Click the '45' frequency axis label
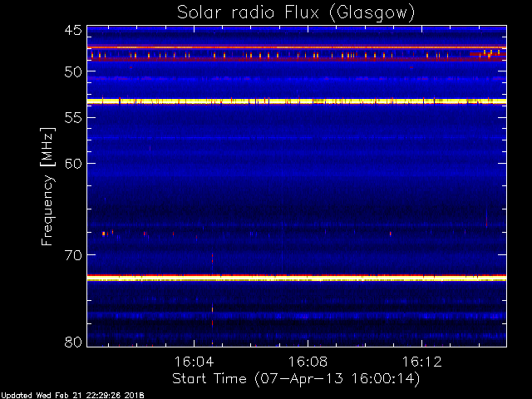The height and width of the screenshot is (399, 532). (x=73, y=31)
